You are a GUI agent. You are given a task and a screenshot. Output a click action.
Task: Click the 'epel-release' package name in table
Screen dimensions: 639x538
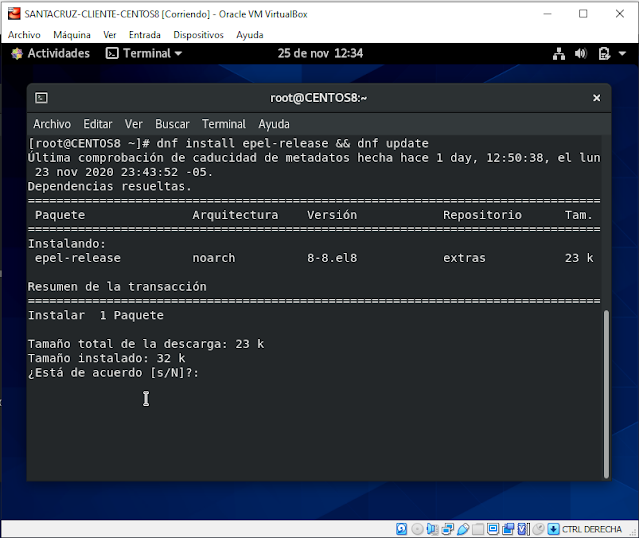pos(77,258)
